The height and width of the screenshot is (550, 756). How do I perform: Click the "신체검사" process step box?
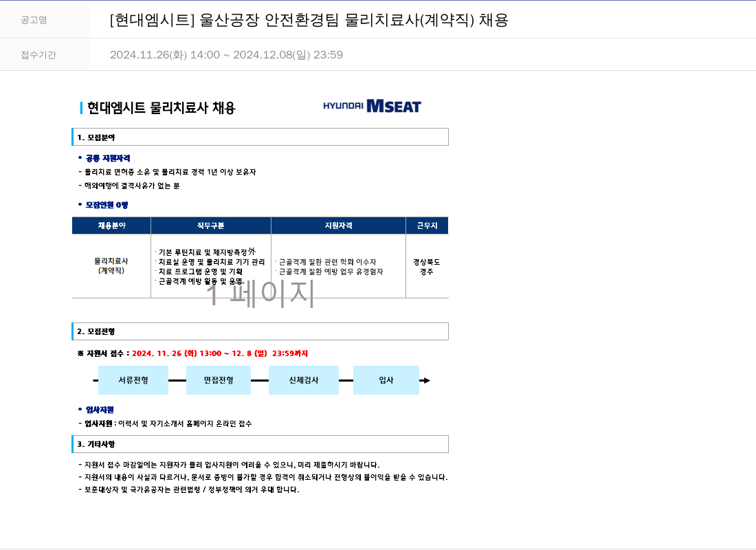[304, 380]
